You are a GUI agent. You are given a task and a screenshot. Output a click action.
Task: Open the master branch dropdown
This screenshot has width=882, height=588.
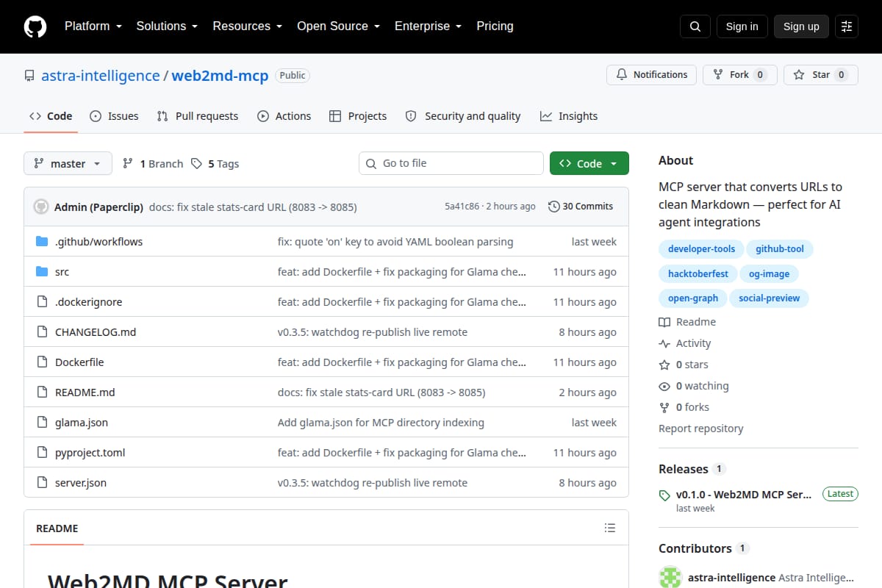68,163
